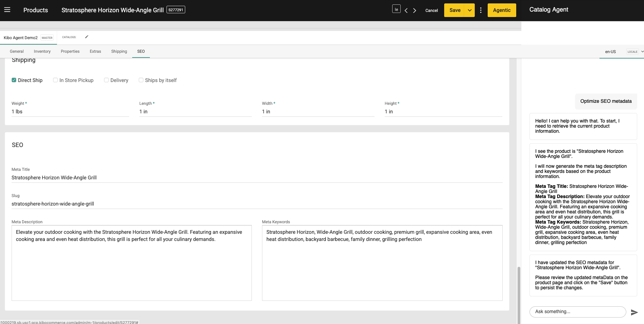Click the Cancel button
This screenshot has height=324, width=644.
point(431,11)
